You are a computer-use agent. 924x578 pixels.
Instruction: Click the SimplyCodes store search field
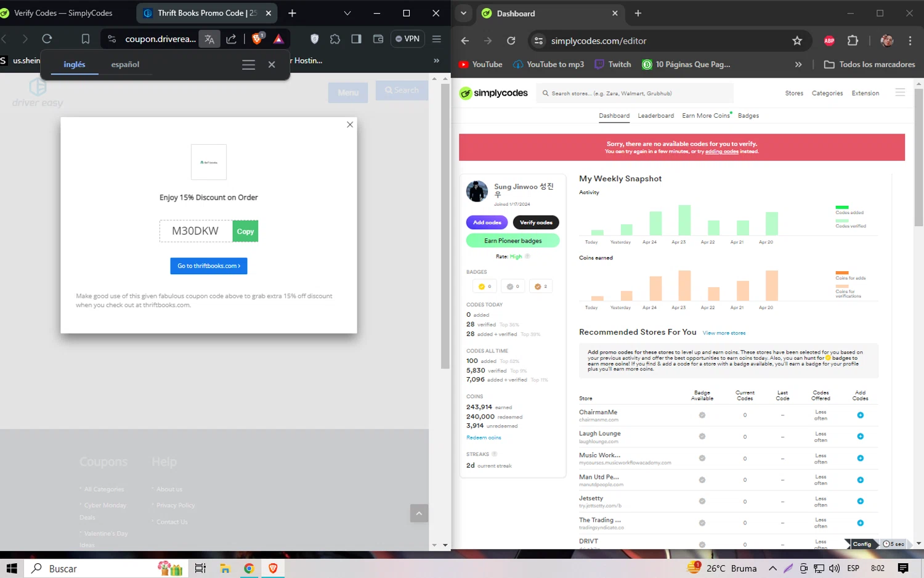[634, 93]
